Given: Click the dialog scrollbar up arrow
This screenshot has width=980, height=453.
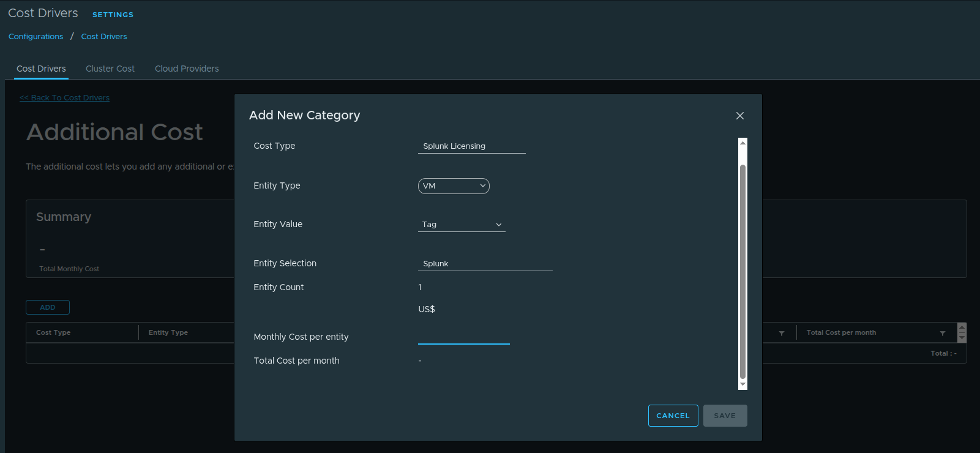Looking at the screenshot, I should pos(742,143).
